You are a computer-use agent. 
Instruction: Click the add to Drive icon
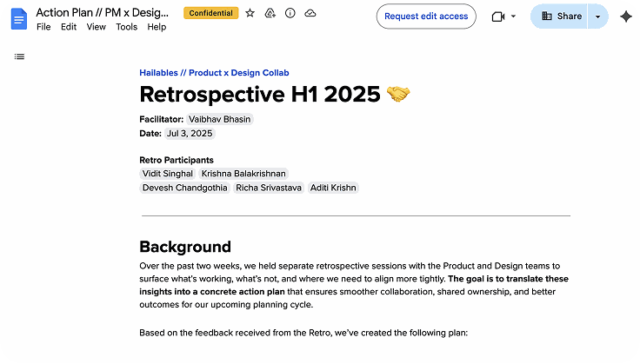270,14
